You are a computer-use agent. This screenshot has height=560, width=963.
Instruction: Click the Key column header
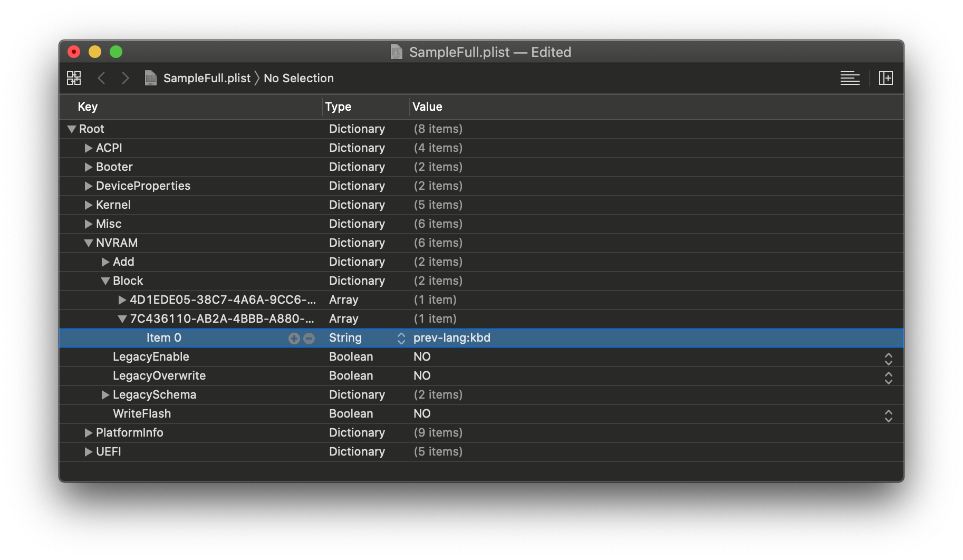click(88, 107)
